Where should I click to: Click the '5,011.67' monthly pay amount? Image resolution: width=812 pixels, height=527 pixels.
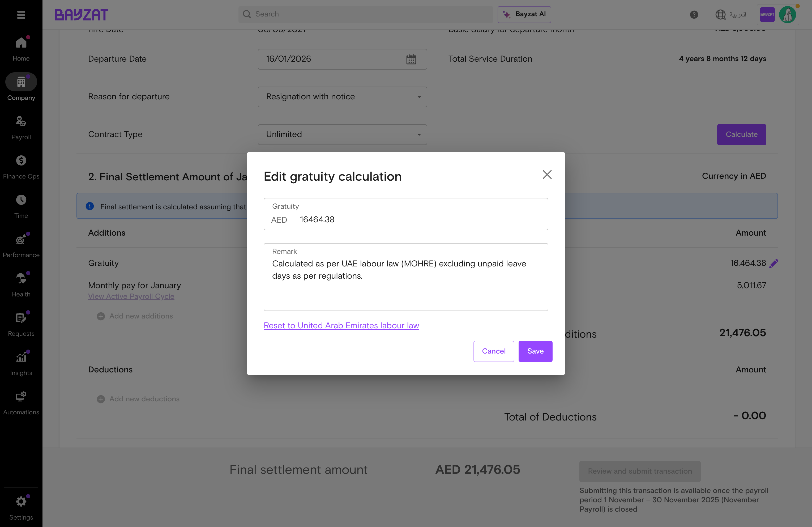click(x=751, y=286)
